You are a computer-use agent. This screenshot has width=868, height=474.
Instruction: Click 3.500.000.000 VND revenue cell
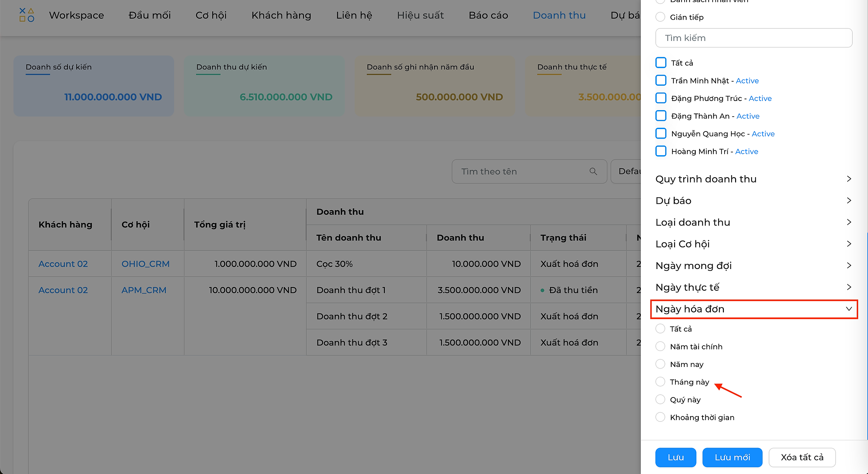click(x=478, y=290)
